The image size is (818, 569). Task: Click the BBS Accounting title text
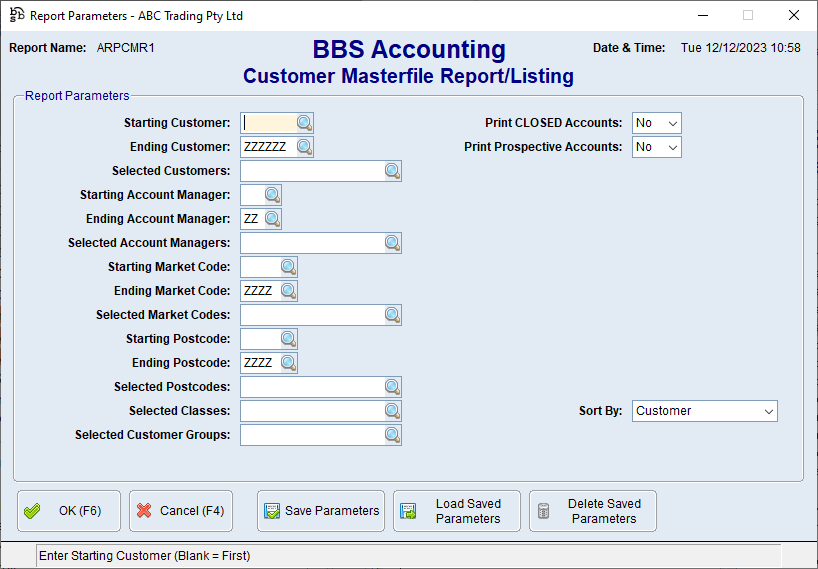(409, 50)
